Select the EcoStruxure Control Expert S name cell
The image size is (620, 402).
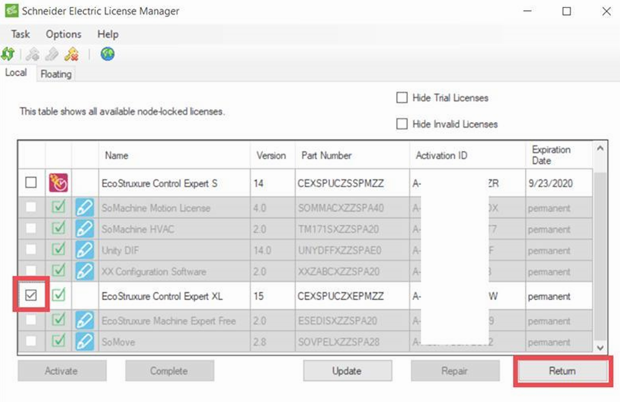tap(174, 183)
